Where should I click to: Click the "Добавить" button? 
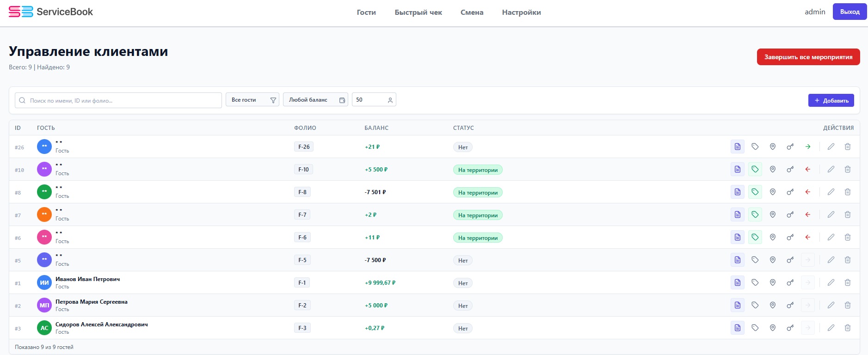[831, 100]
